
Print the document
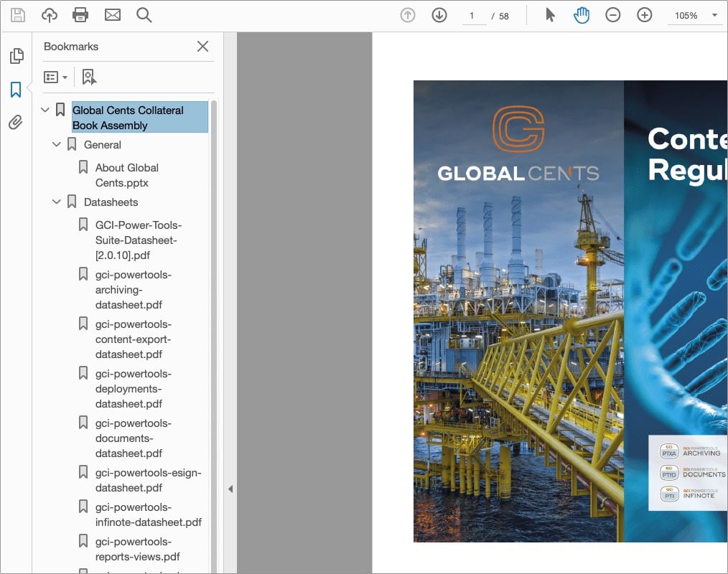pos(80,15)
